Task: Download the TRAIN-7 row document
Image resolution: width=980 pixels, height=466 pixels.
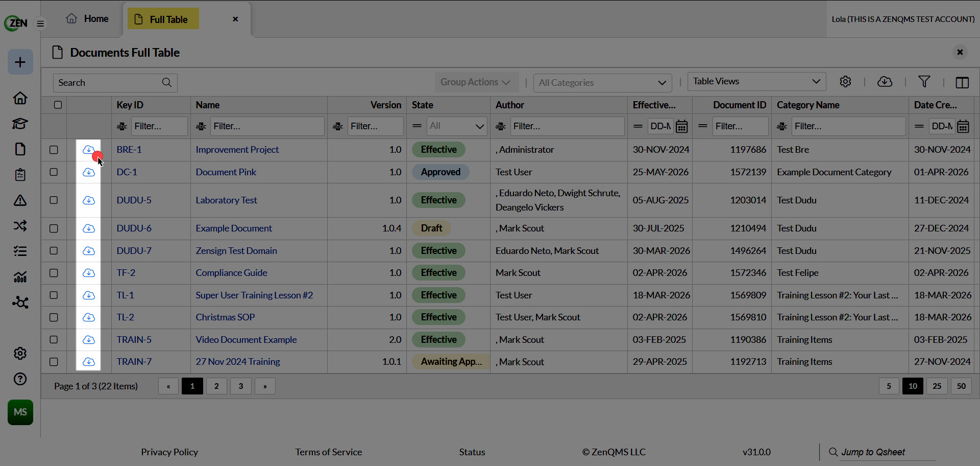Action: [88, 362]
